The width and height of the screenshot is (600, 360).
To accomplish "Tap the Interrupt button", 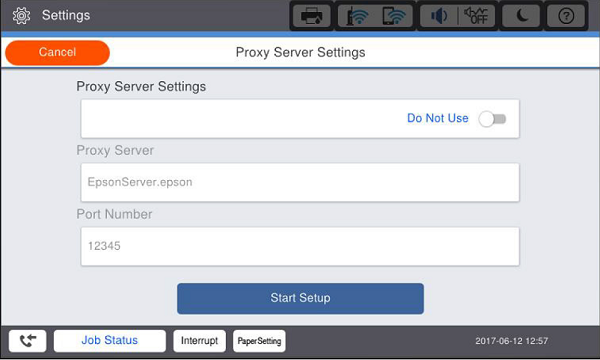I will coord(199,340).
